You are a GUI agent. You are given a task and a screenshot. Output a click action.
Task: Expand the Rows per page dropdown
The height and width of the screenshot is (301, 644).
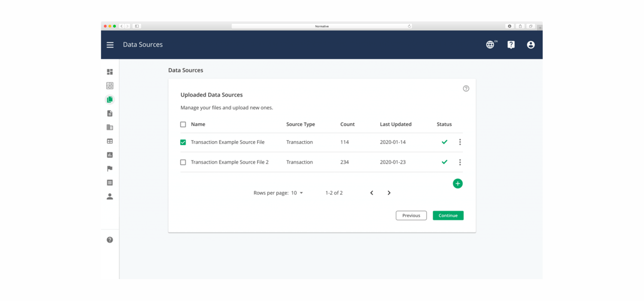(x=297, y=193)
